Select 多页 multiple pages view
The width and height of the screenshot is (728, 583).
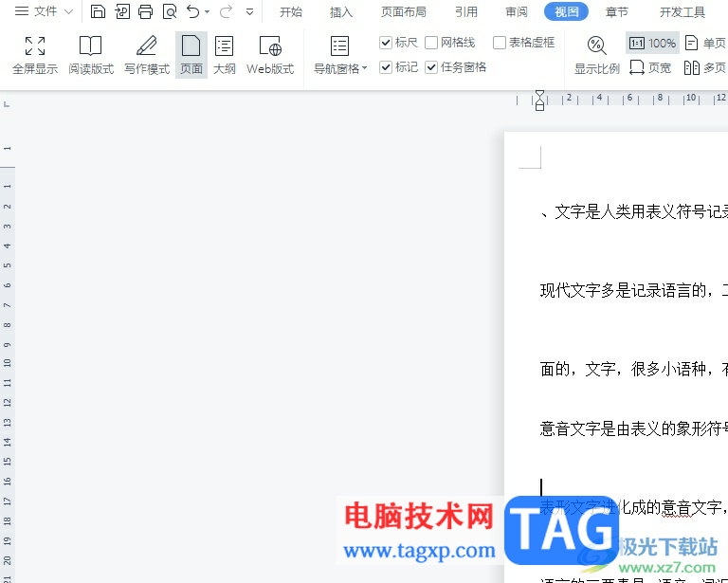pos(705,67)
